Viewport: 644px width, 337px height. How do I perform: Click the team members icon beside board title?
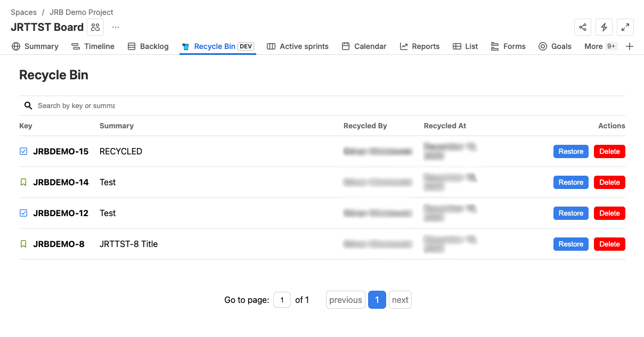click(x=95, y=27)
